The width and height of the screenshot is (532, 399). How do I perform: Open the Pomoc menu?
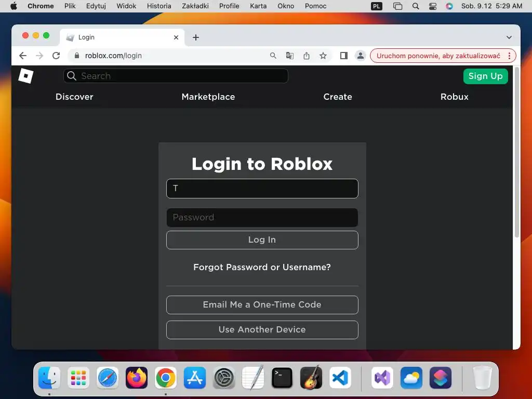pyautogui.click(x=315, y=6)
